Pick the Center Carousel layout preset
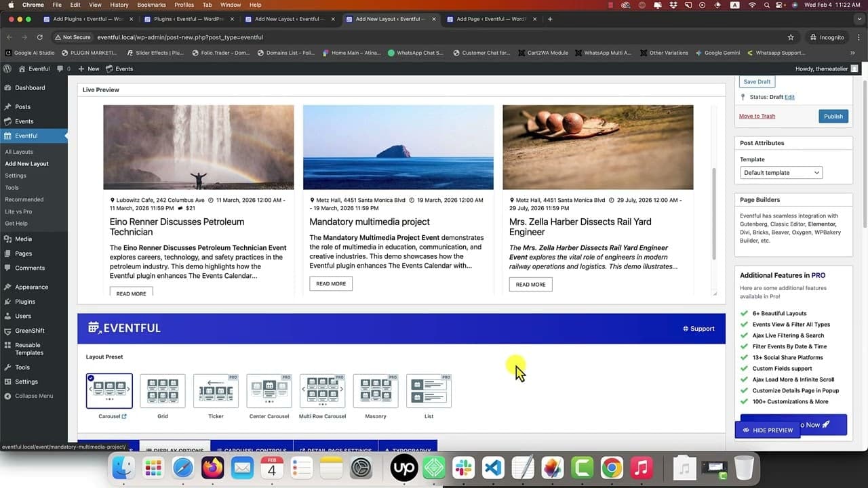This screenshot has width=868, height=488. [x=269, y=391]
